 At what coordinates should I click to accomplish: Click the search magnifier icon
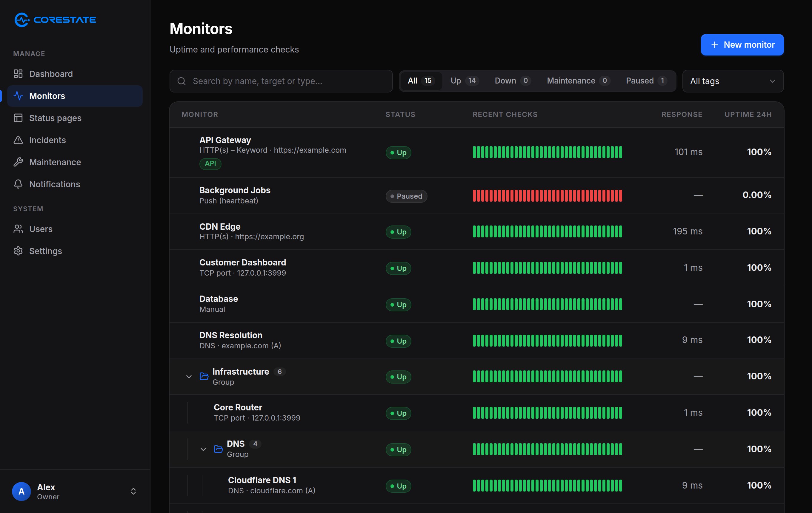point(182,81)
